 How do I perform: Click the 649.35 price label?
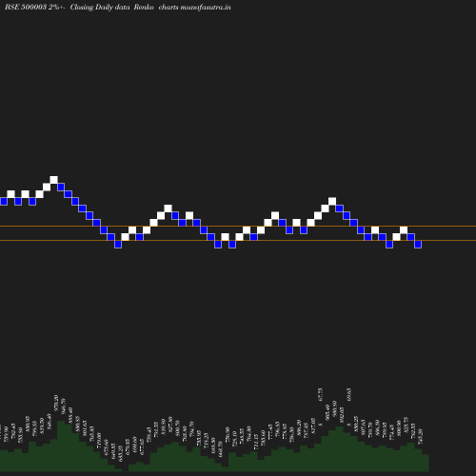click(x=113, y=452)
